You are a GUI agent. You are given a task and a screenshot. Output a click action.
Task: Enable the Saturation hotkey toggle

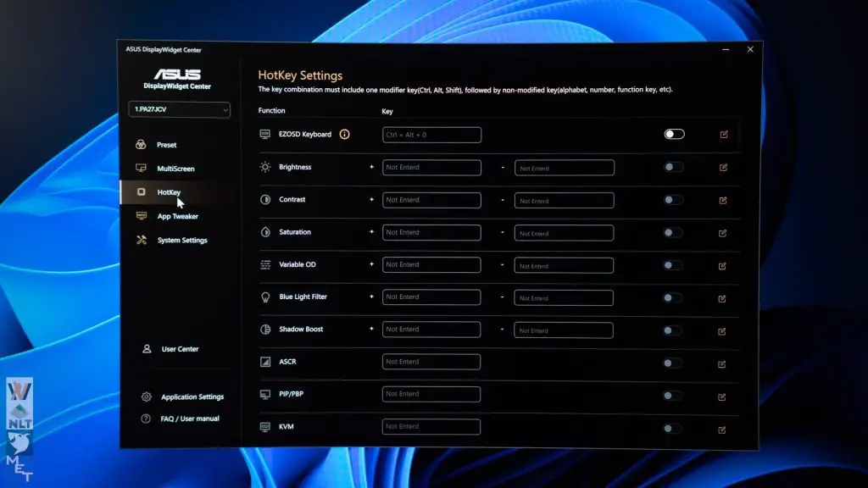(673, 232)
